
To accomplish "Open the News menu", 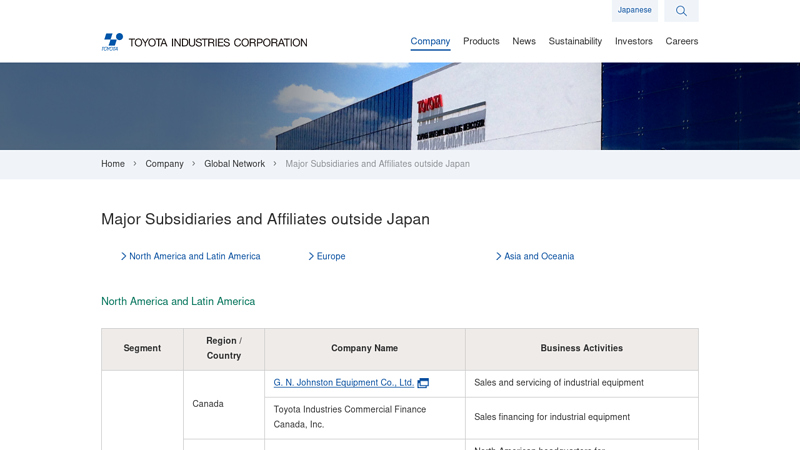I will coord(524,41).
